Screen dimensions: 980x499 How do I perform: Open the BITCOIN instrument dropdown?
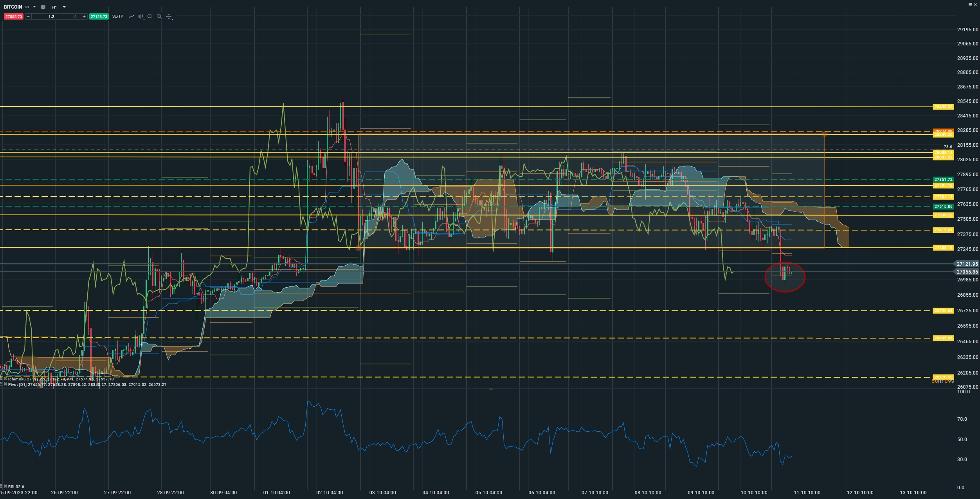[34, 7]
